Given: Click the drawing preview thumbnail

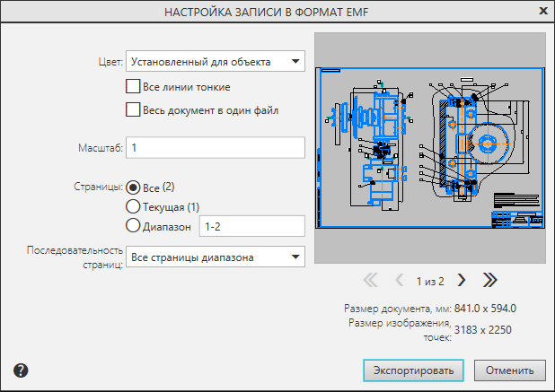Looking at the screenshot, I should point(429,148).
